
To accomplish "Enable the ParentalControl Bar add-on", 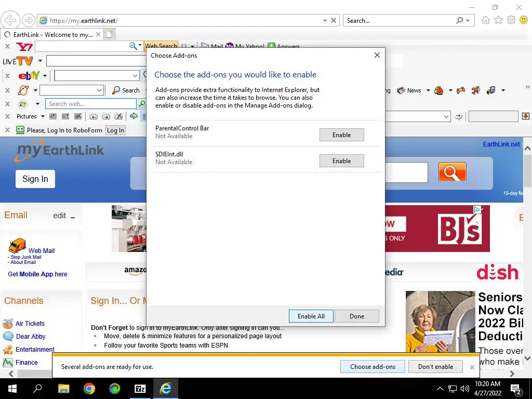I will pos(342,135).
